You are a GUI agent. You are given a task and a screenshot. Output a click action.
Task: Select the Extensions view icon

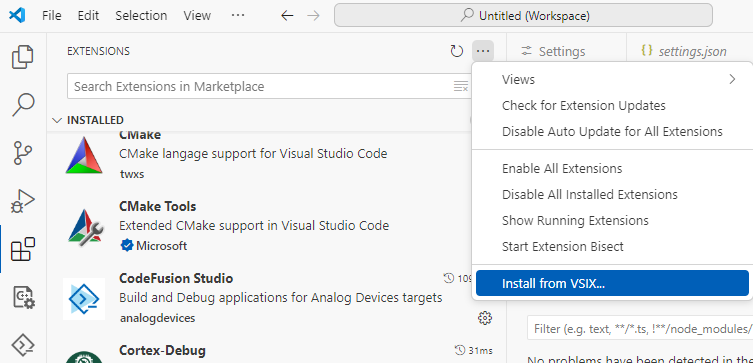(23, 249)
